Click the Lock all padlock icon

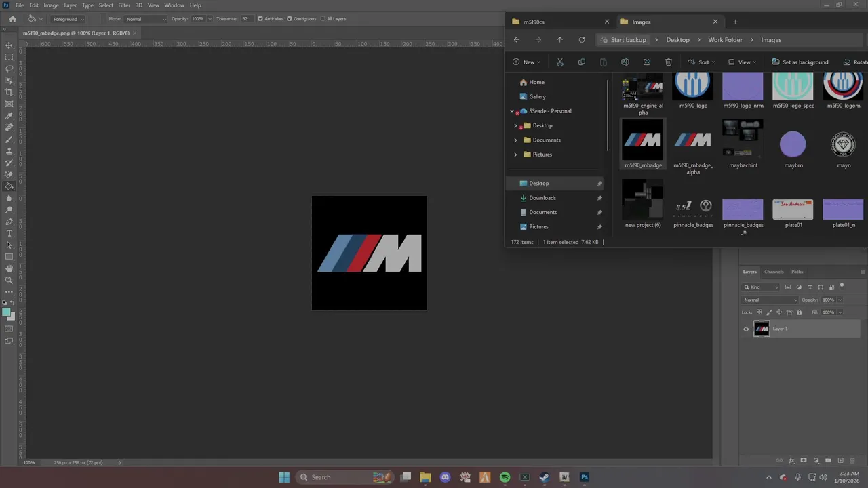pos(799,312)
